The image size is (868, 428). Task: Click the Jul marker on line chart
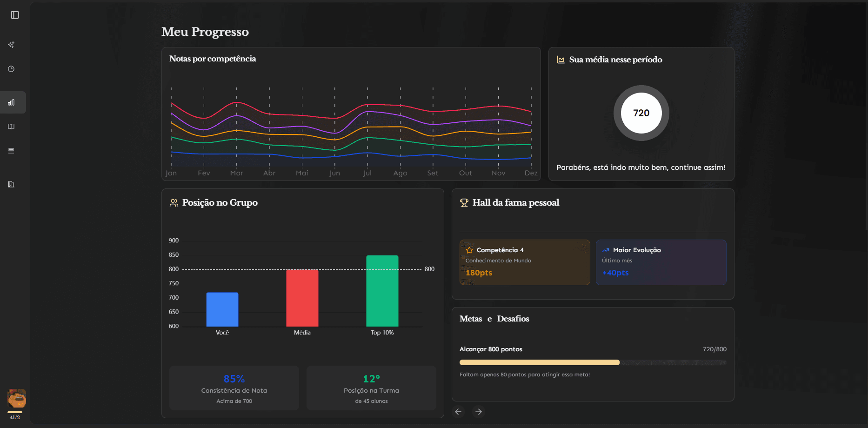pyautogui.click(x=367, y=173)
